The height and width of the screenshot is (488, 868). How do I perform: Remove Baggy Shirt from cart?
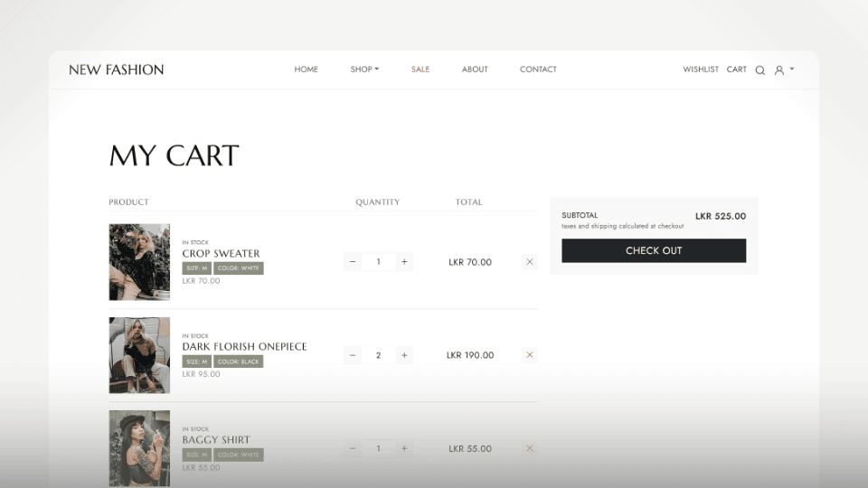530,449
